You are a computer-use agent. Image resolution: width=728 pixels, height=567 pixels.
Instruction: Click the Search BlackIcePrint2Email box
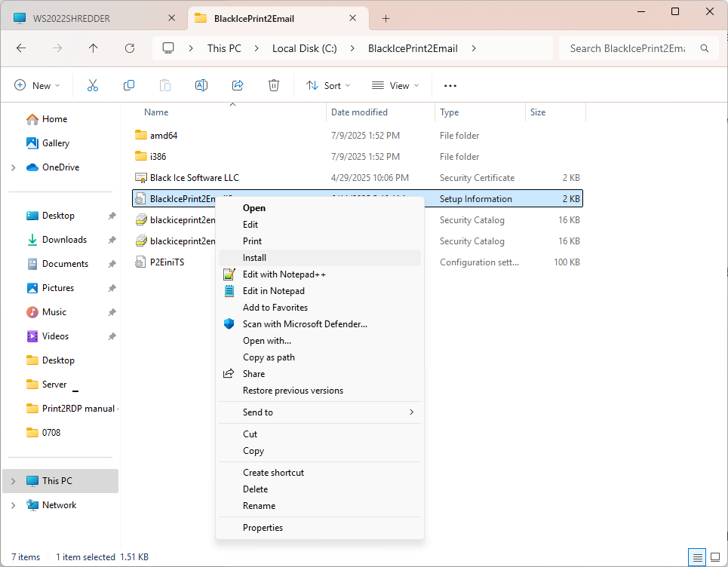pos(628,48)
